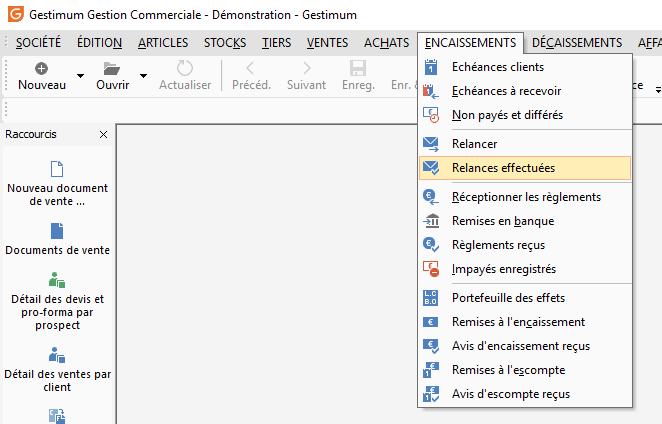Open the SOCIÉTÉ menu
The width and height of the screenshot is (662, 424).
pos(38,43)
